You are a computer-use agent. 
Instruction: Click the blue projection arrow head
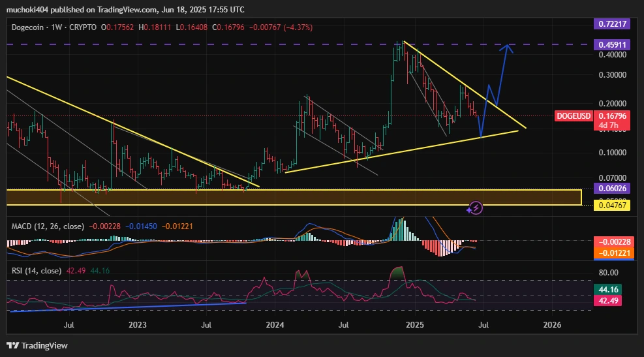tap(507, 48)
